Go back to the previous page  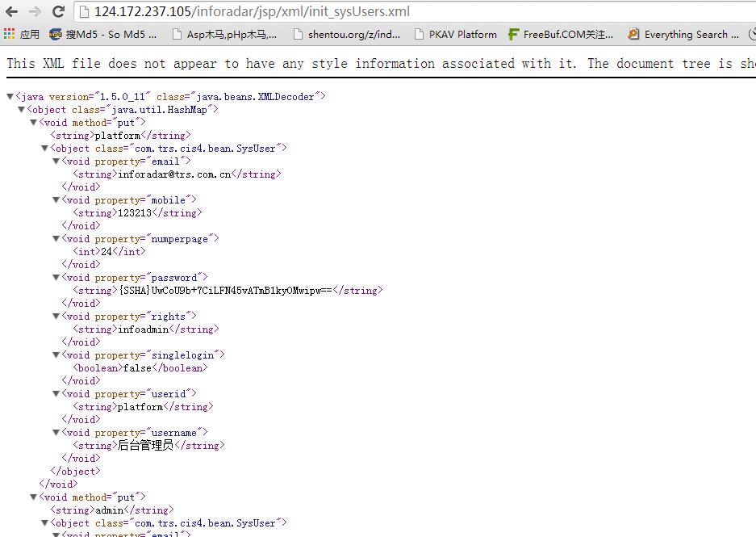[x=11, y=11]
